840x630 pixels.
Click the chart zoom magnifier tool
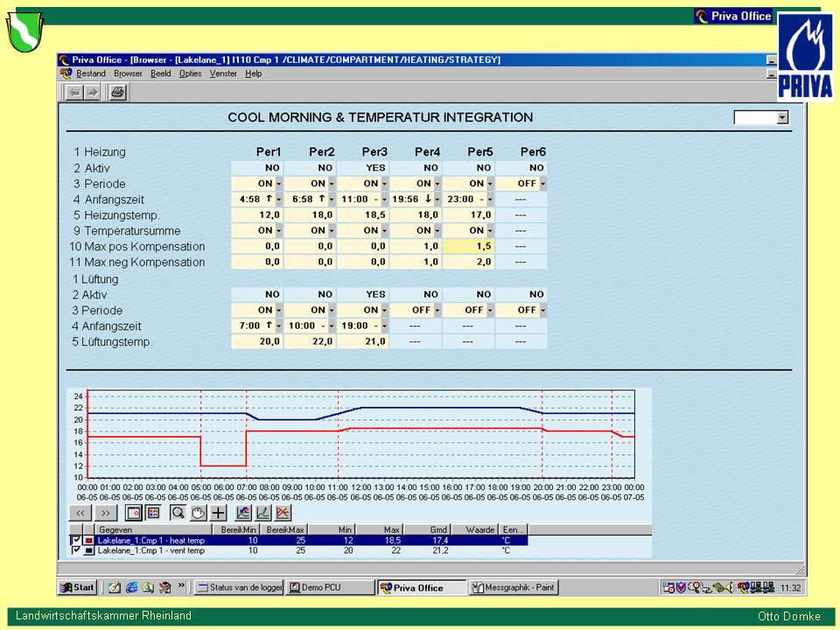coord(178,513)
